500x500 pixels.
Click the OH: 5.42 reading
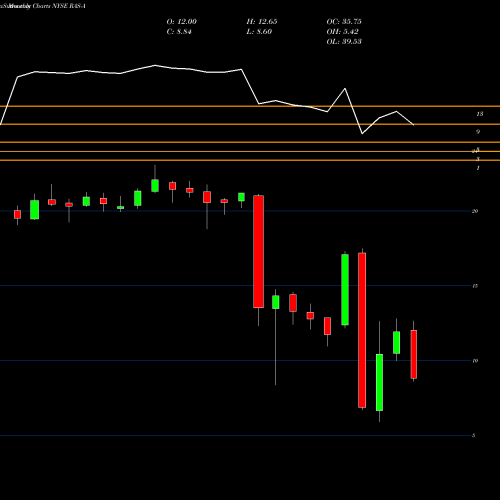pos(342,32)
